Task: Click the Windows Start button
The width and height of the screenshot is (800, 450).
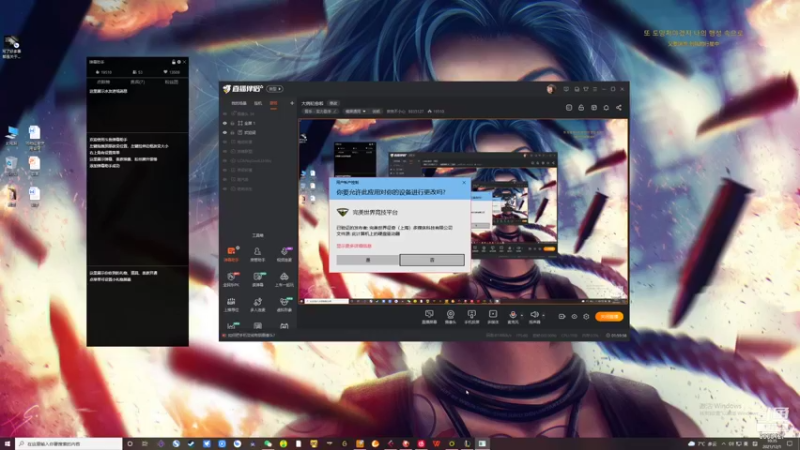Action: (x=7, y=444)
